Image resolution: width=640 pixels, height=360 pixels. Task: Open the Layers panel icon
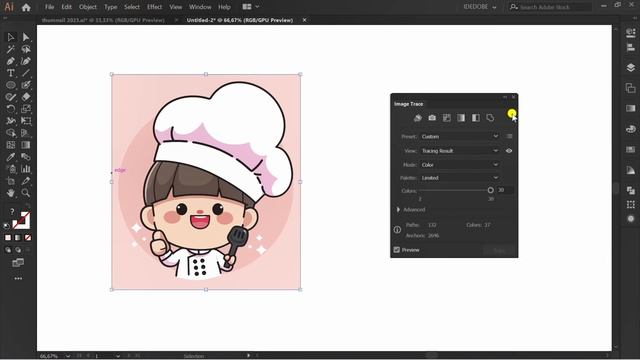coord(631,68)
